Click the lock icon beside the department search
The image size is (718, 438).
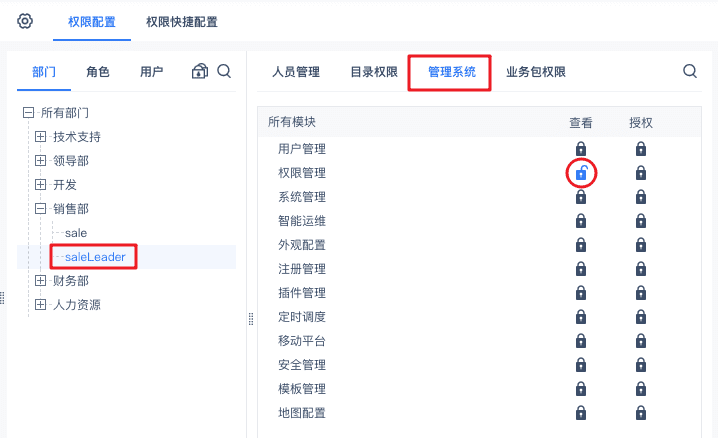[x=200, y=71]
